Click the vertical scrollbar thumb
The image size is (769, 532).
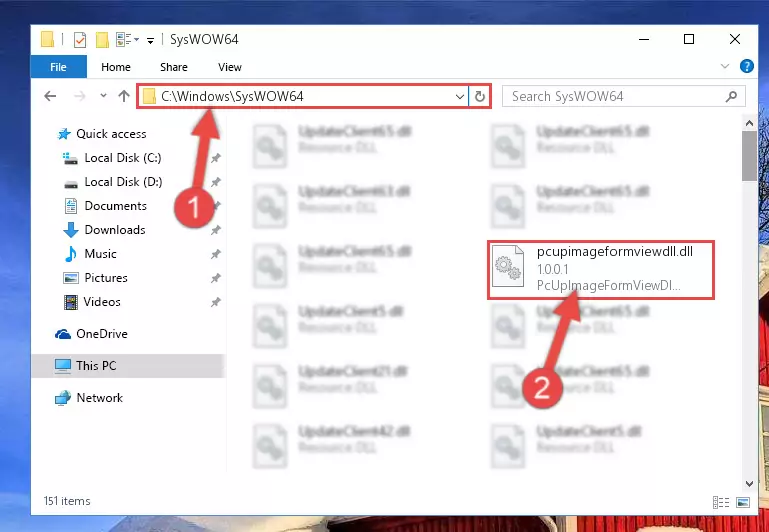point(749,156)
